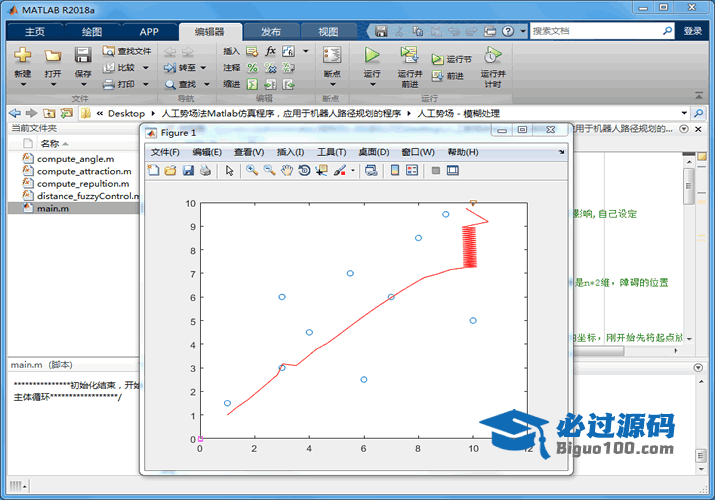This screenshot has width=715, height=500.
Task: Switch to the Home (主页) tab
Action: point(35,31)
